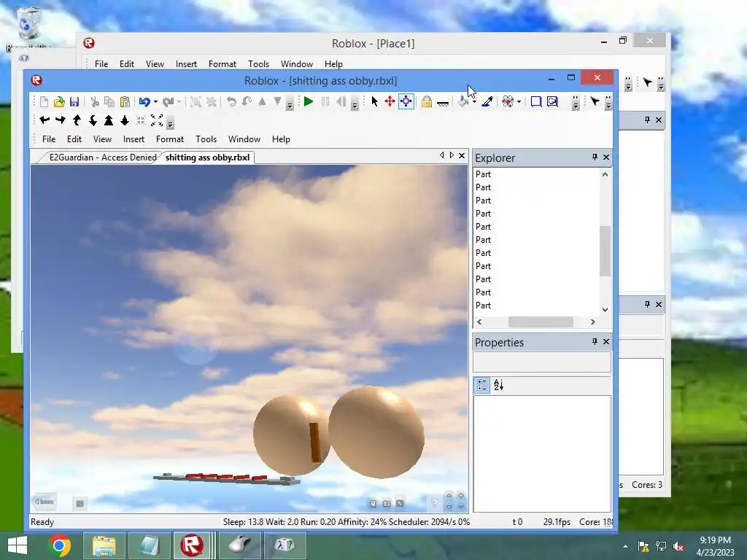Open the Format menu in obby window
747x560 pixels.
pyautogui.click(x=169, y=139)
